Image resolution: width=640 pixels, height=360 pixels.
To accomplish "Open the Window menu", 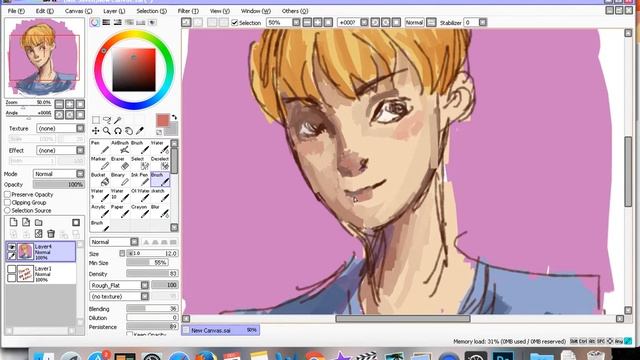I will (256, 11).
